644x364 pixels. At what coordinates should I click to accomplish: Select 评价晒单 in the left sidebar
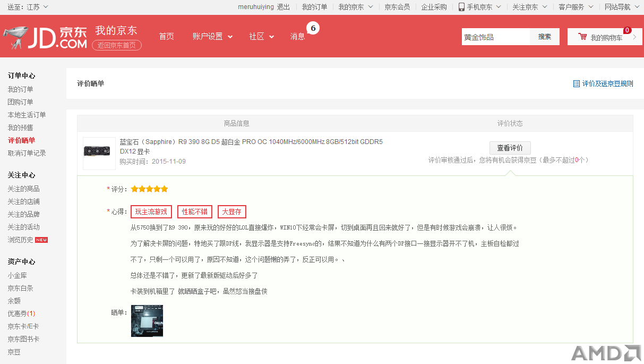coord(21,140)
